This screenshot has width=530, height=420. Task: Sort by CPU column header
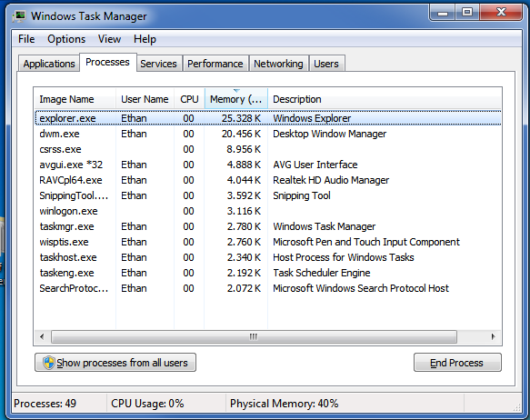tap(189, 99)
